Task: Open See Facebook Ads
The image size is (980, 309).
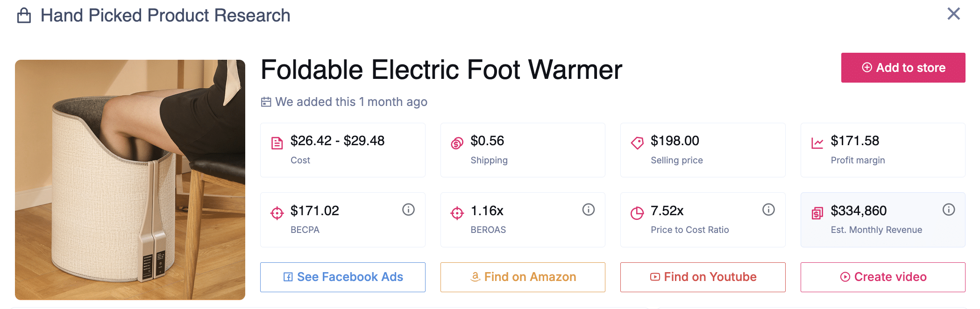Action: pos(342,277)
